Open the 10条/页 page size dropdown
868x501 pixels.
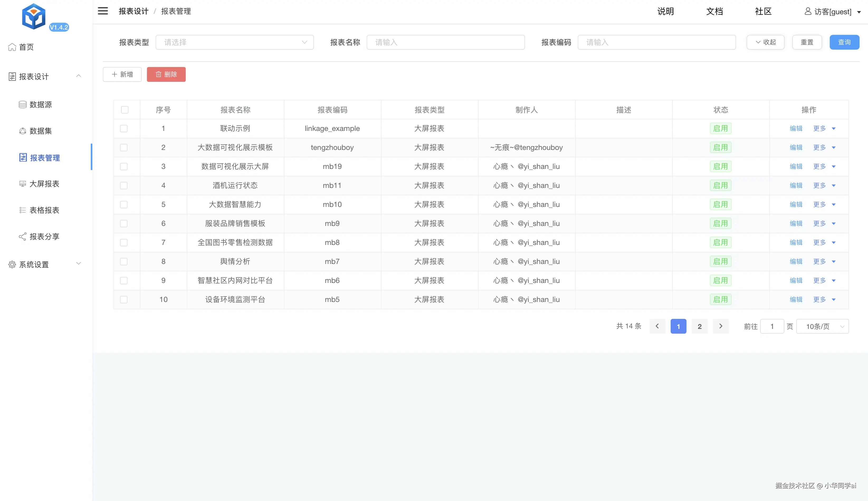(822, 326)
